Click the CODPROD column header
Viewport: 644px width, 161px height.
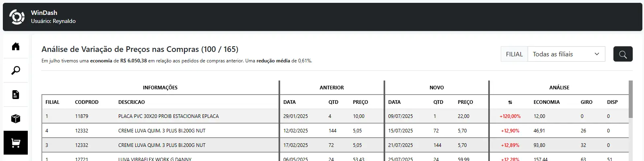pos(87,102)
